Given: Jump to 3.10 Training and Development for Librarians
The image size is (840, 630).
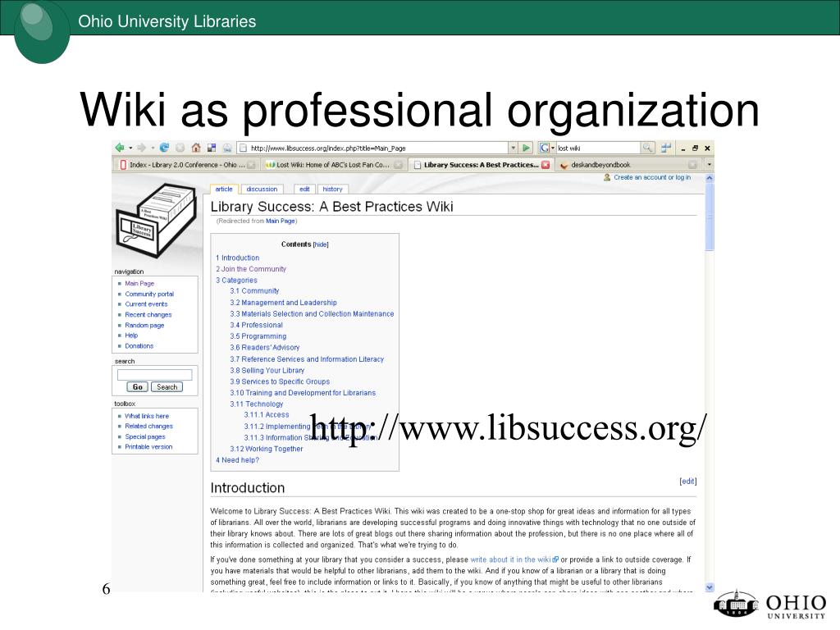Looking at the screenshot, I should click(x=303, y=393).
